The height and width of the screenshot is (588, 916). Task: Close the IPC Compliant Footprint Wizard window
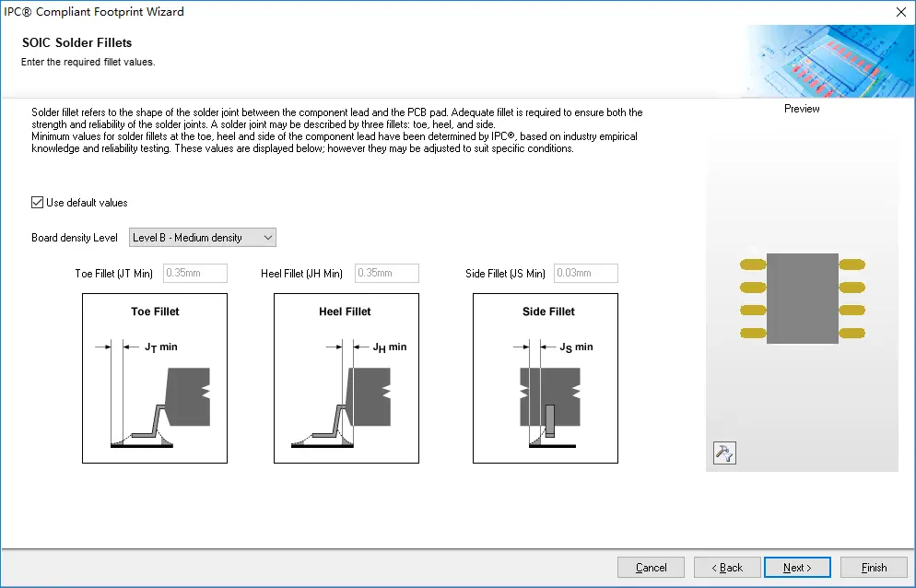pos(899,12)
